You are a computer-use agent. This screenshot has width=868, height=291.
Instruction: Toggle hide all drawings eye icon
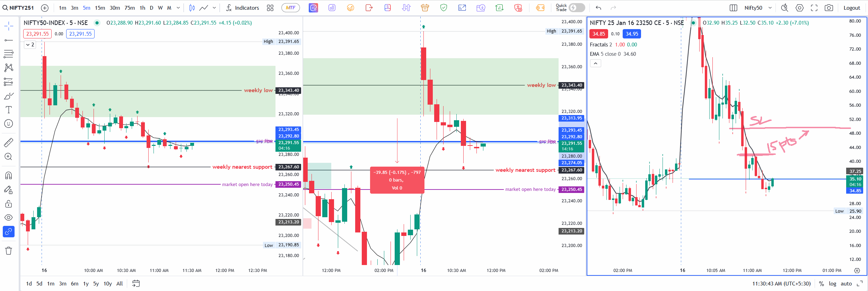[x=9, y=218]
